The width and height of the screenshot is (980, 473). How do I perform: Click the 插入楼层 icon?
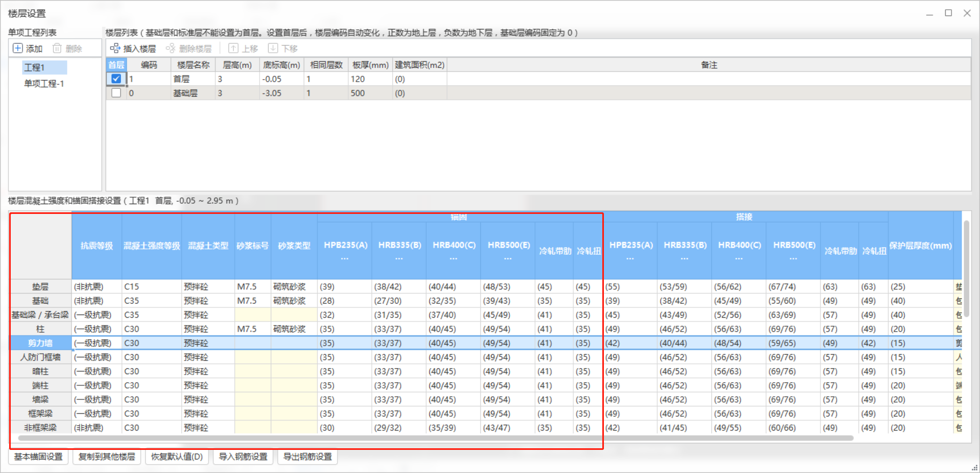pyautogui.click(x=115, y=48)
